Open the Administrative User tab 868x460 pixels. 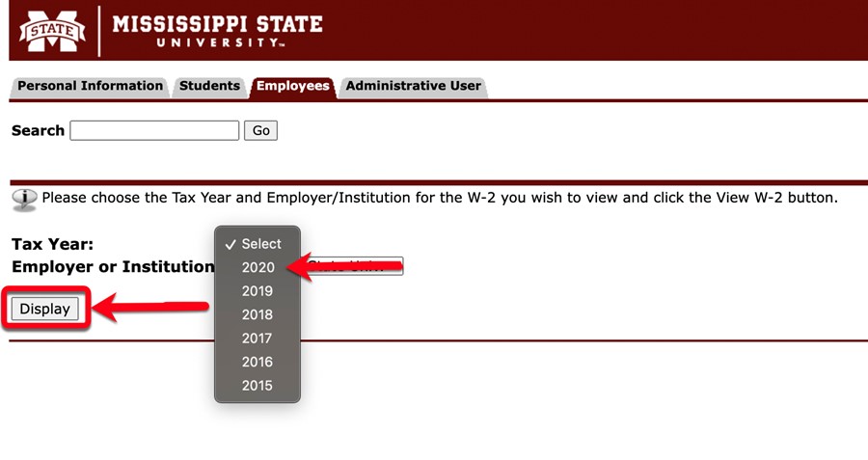click(x=413, y=86)
